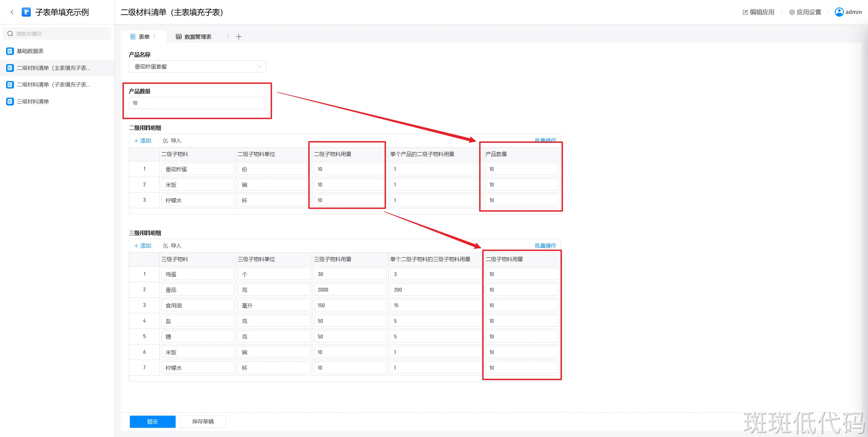Screen dimensions: 868x437
Task: Click the app logo icon beside 子表单填充示例
Action: tap(26, 12)
